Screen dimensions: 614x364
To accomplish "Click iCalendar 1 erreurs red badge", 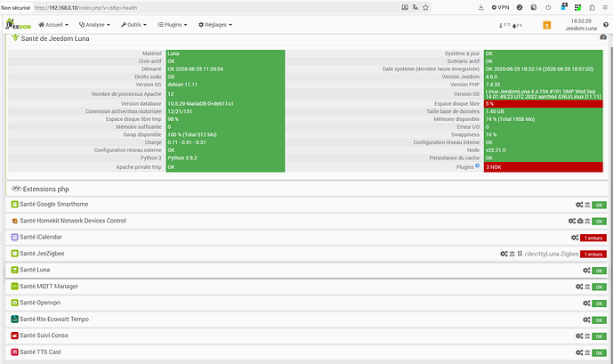I will coord(594,238).
